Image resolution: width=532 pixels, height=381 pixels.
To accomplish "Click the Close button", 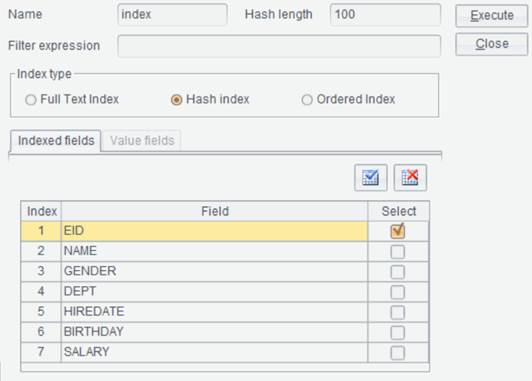I will click(x=492, y=44).
